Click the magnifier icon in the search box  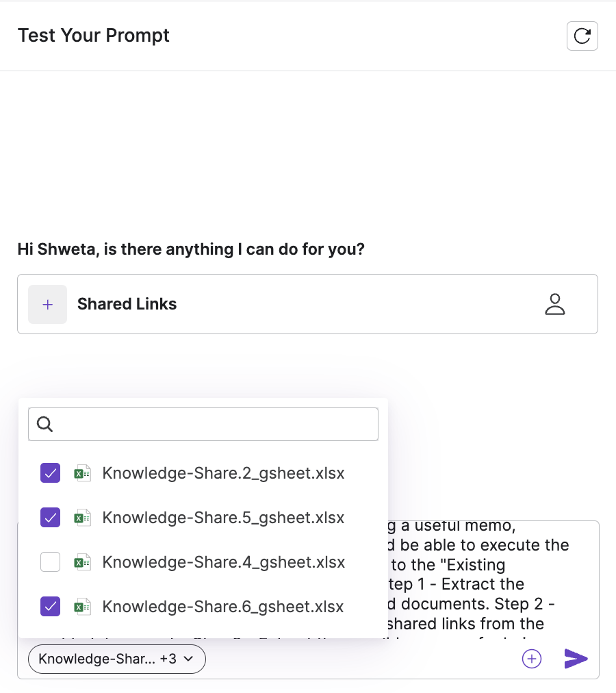(x=45, y=425)
